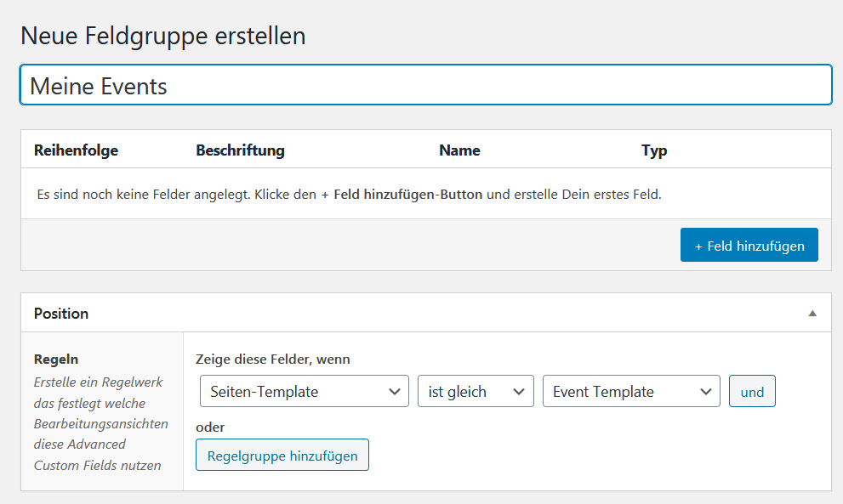This screenshot has height=504, width=843.
Task: Collapse the Position panel via its arrow
Action: click(x=814, y=313)
